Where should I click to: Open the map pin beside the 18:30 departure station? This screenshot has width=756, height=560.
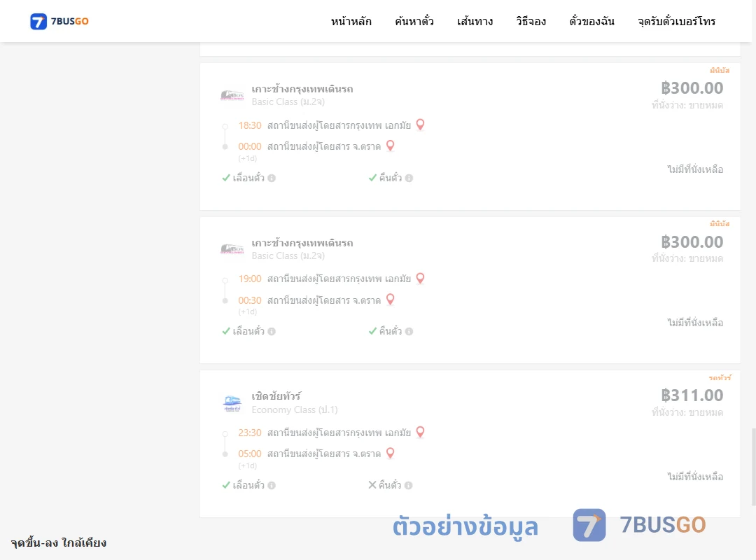tap(421, 125)
